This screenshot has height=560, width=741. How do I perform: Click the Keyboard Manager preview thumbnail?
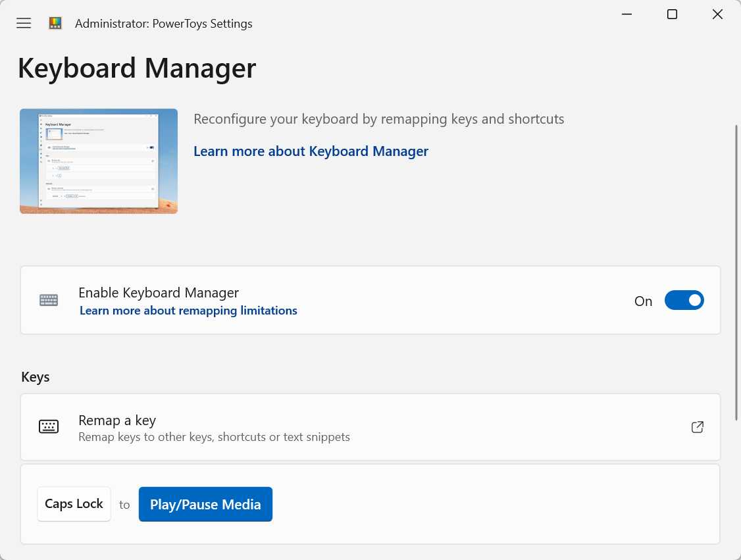[x=99, y=161]
